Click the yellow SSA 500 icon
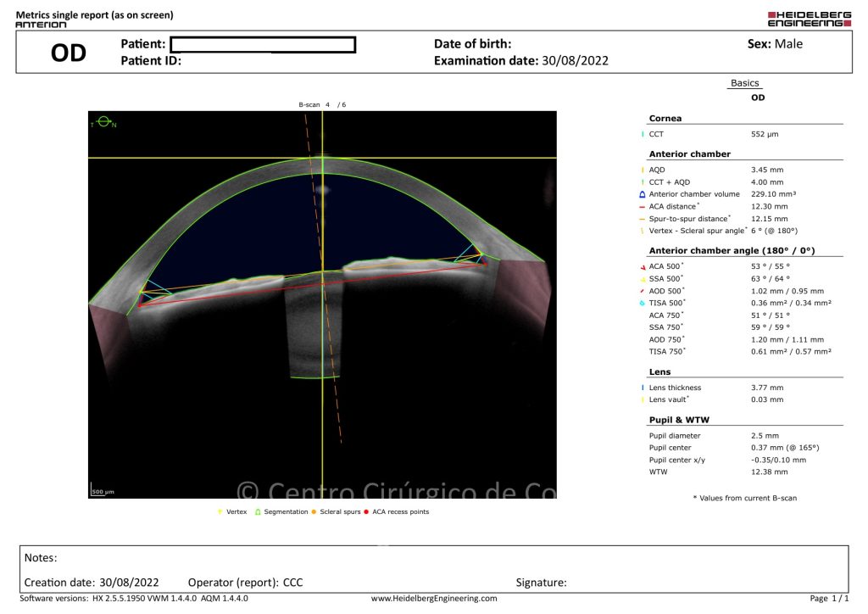Image resolution: width=868 pixels, height=614 pixels. (643, 279)
